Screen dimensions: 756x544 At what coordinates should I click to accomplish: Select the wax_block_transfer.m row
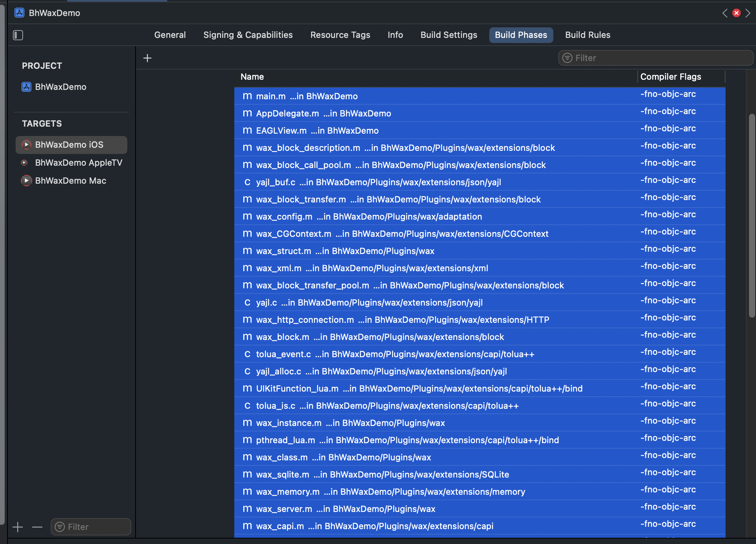coord(480,199)
